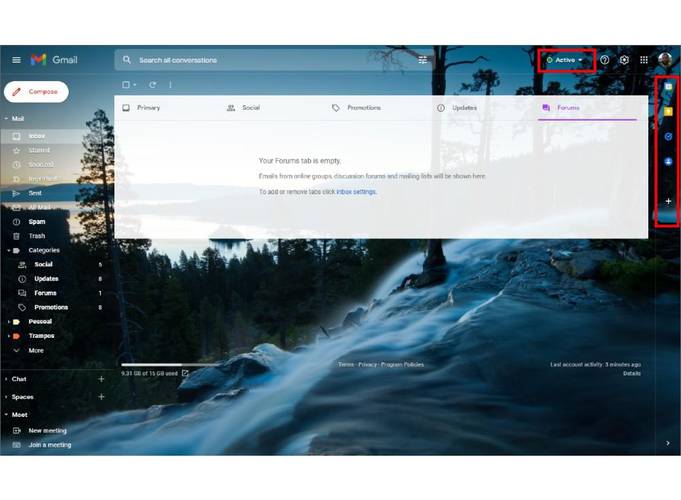681x500 pixels.
Task: Focus the Search all conversations field
Action: (x=274, y=60)
